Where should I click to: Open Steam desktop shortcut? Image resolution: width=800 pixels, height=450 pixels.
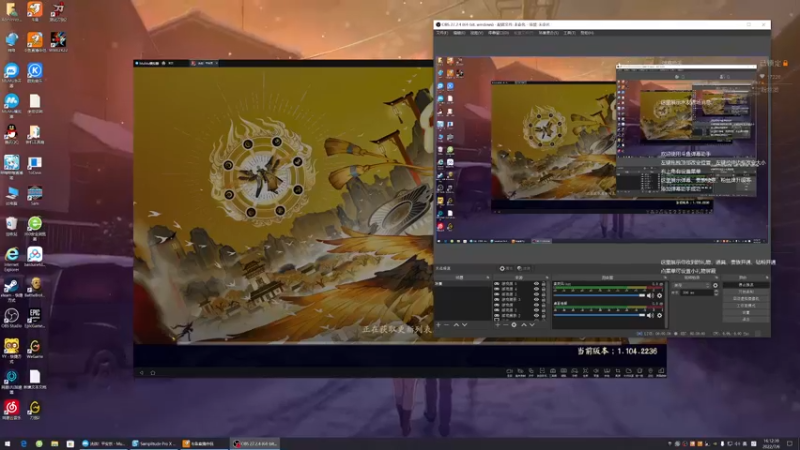point(11,287)
